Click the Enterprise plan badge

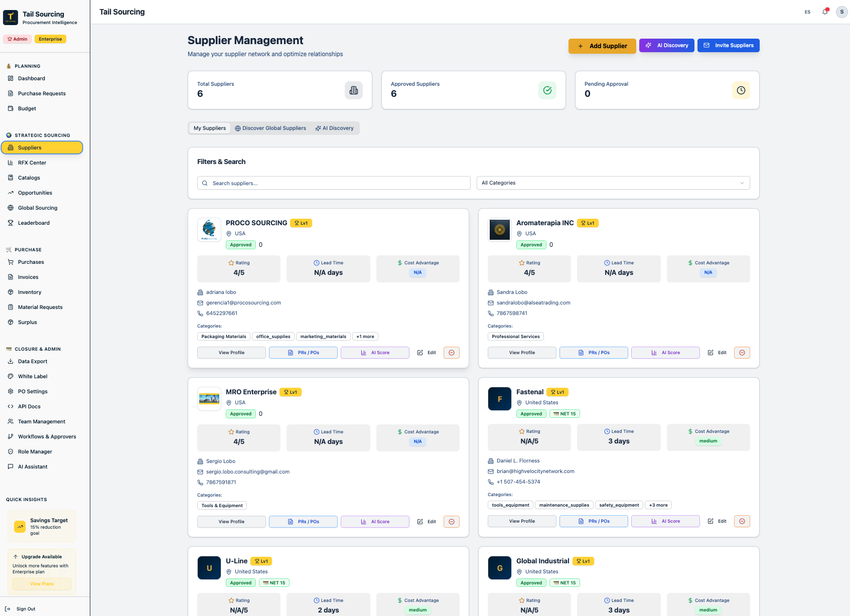(50, 39)
